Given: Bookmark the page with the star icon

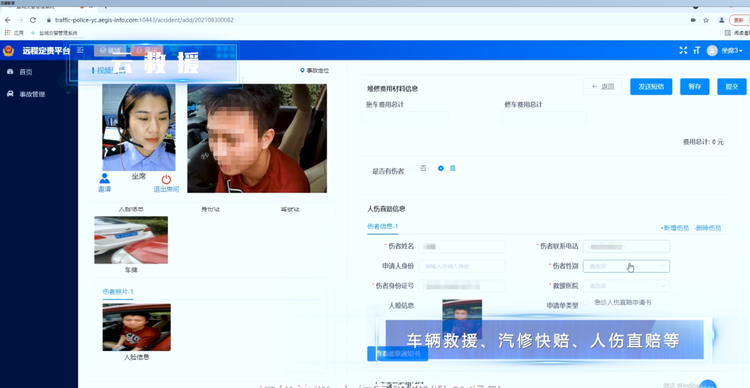Looking at the screenshot, I should point(706,20).
